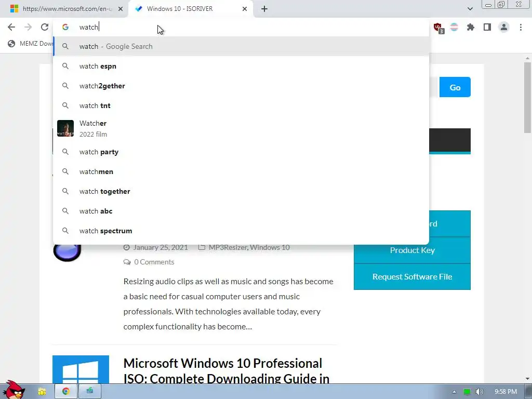The width and height of the screenshot is (532, 399).
Task: Click the green tray status icon
Action: [467, 392]
